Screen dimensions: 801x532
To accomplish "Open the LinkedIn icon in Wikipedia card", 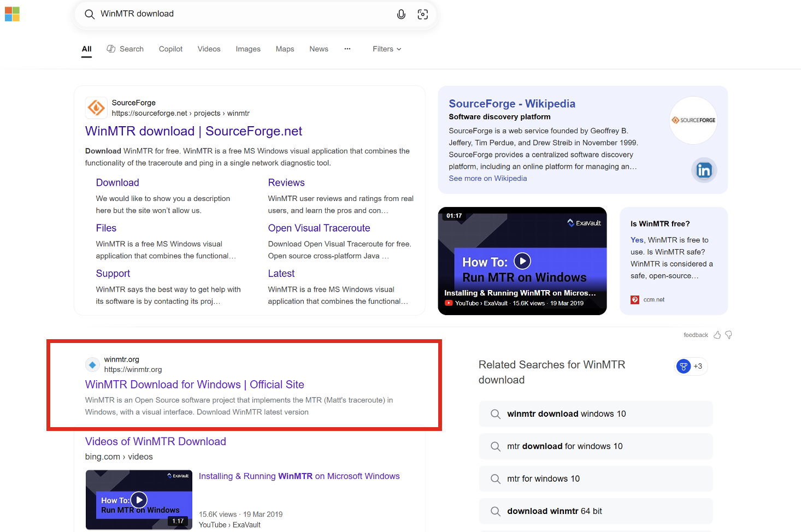I will click(x=704, y=170).
